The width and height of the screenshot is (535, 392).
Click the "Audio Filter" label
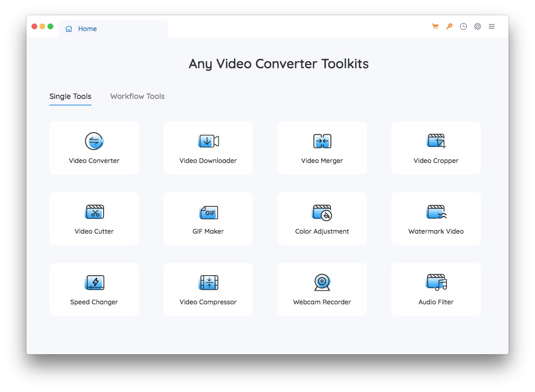(436, 302)
